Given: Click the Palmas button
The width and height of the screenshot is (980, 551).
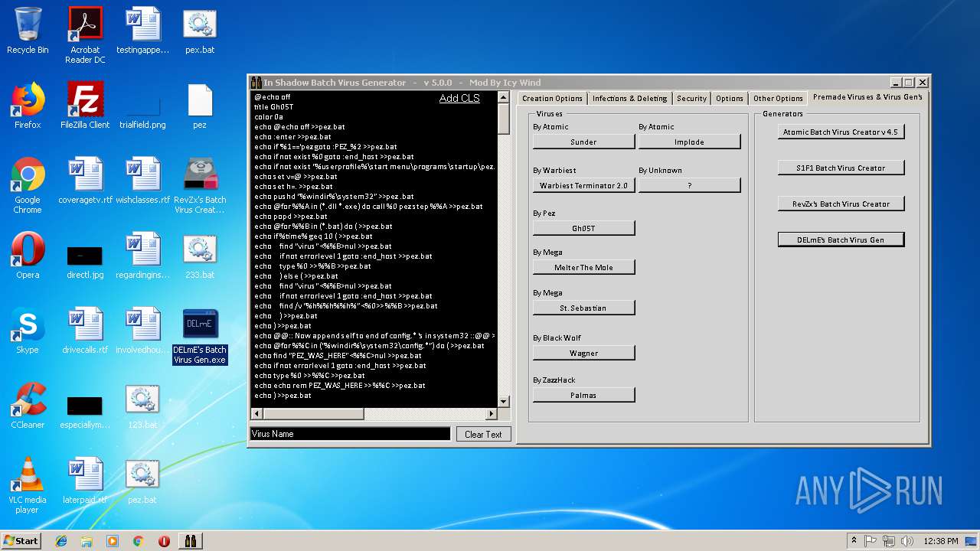Looking at the screenshot, I should tap(583, 395).
